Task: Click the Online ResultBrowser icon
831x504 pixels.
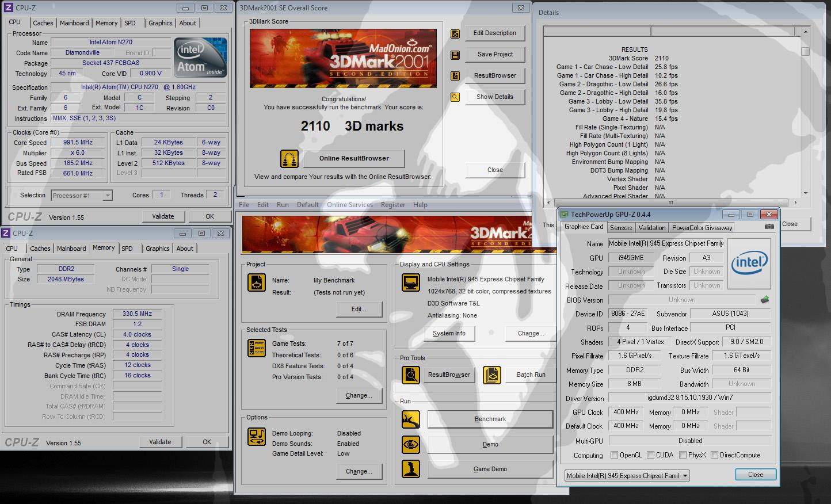Action: pyautogui.click(x=289, y=159)
